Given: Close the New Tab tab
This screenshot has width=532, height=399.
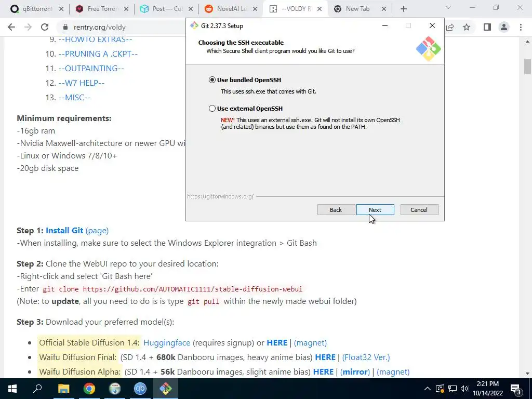Looking at the screenshot, I should point(384,9).
